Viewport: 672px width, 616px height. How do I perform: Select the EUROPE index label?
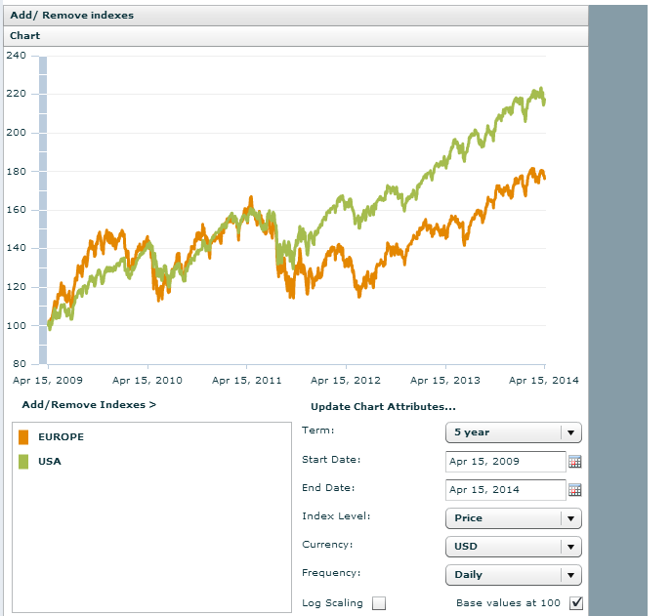62,437
